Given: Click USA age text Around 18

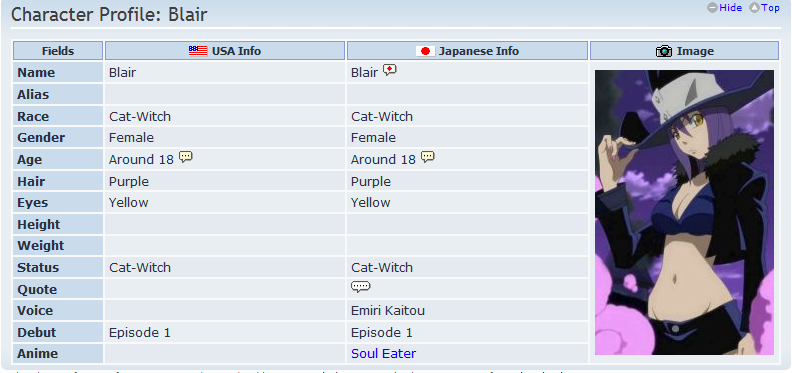Looking at the screenshot, I should pyautogui.click(x=141, y=160).
